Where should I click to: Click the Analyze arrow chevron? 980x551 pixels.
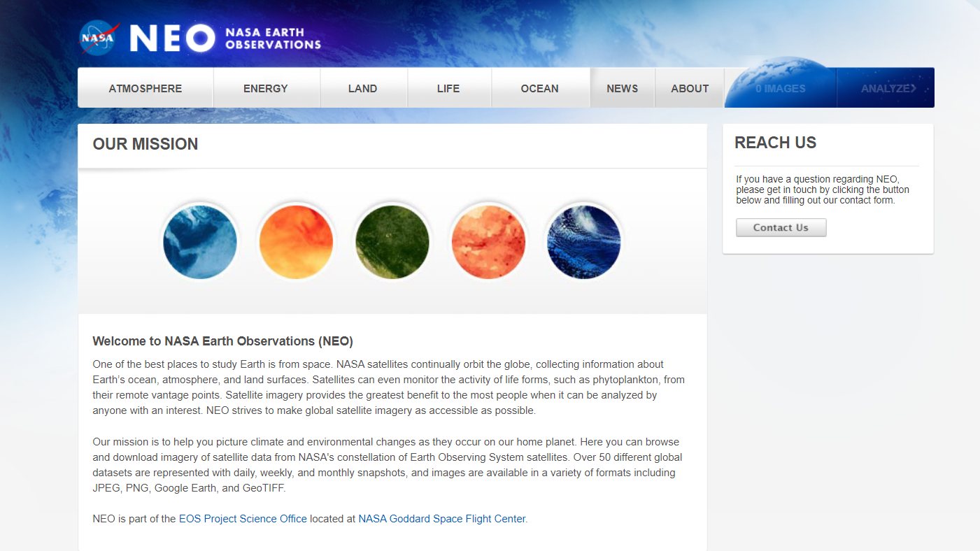click(x=913, y=88)
